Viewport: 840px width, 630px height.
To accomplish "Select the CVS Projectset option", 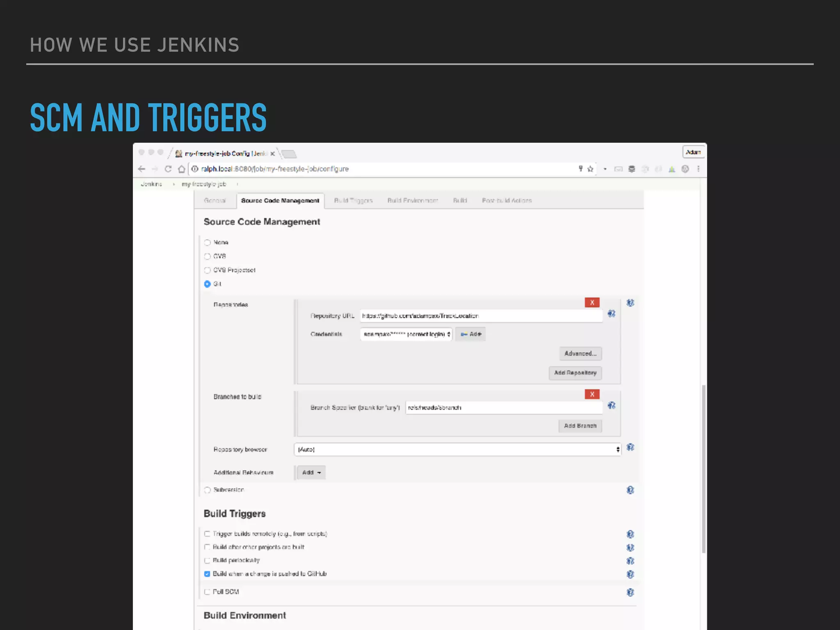I will tap(208, 270).
